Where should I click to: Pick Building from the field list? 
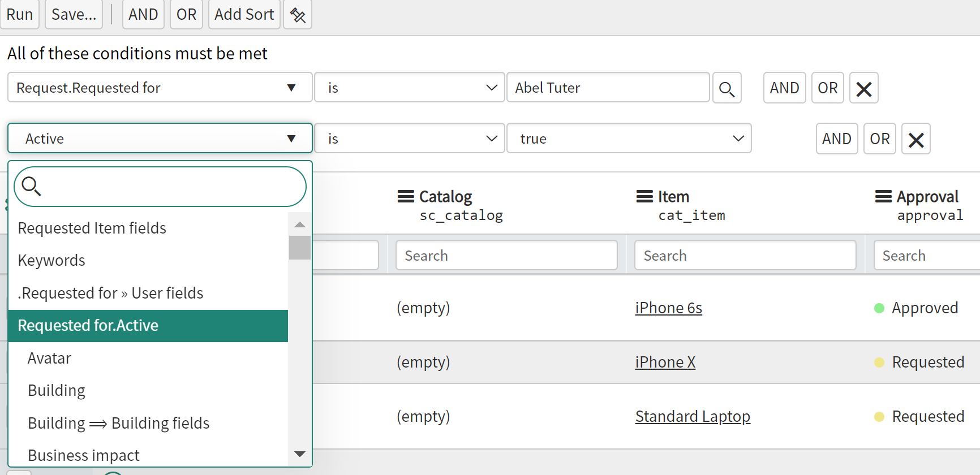[148, 390]
